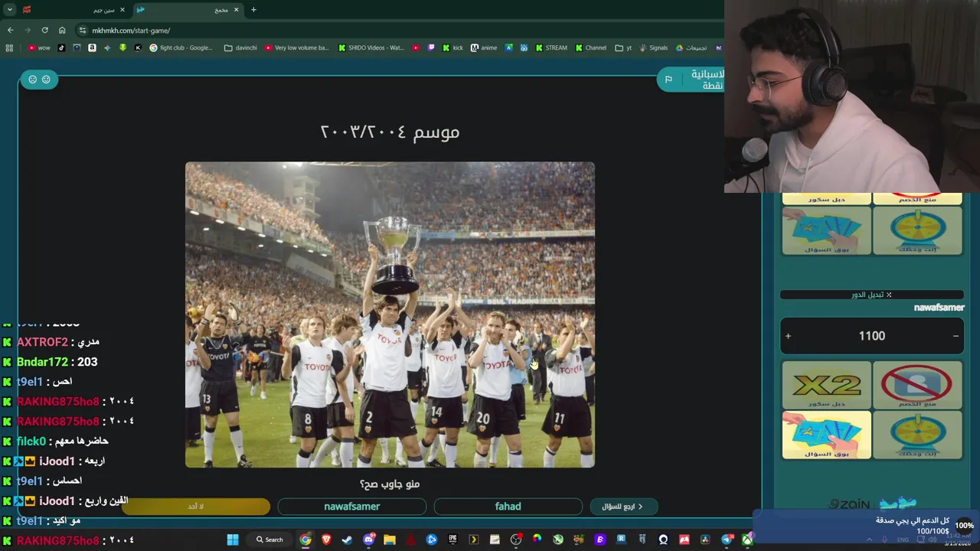The height and width of the screenshot is (551, 980).
Task: Close the سين جيم tab
Action: pyautogui.click(x=122, y=10)
